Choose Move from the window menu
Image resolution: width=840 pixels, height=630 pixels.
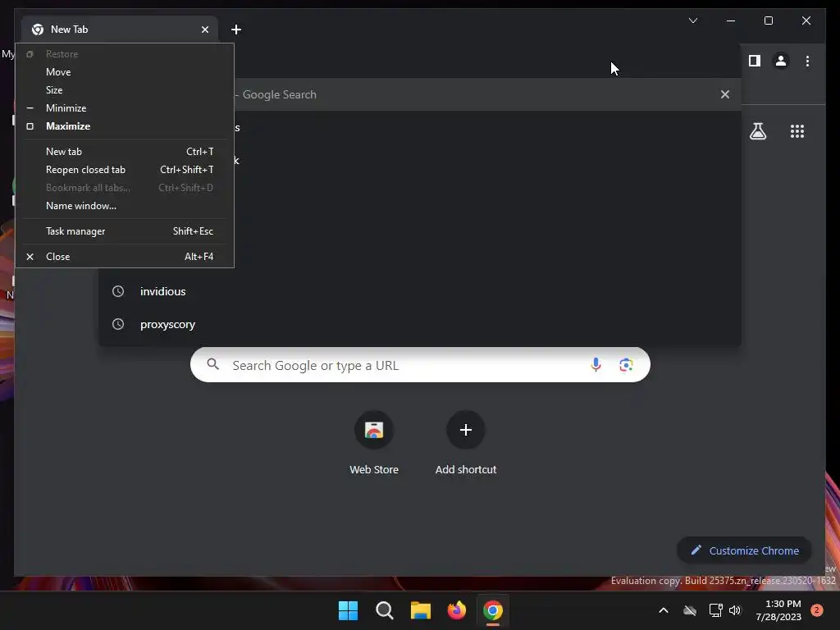tap(125, 72)
